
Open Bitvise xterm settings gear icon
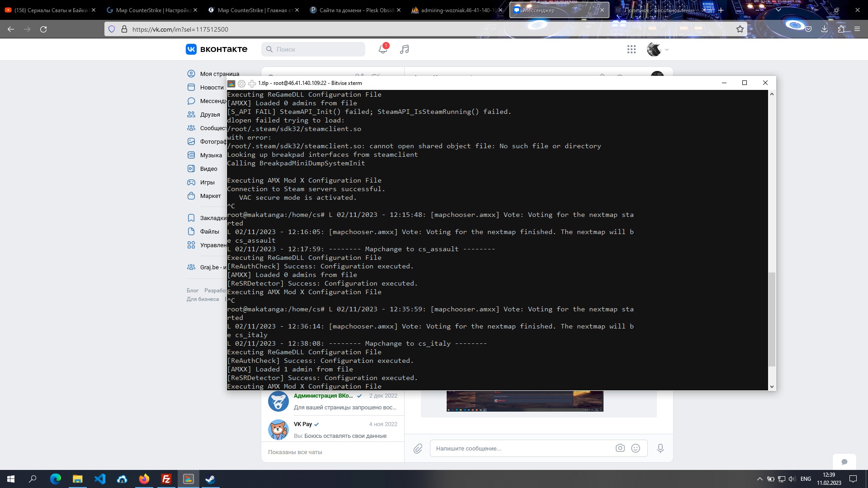[241, 83]
